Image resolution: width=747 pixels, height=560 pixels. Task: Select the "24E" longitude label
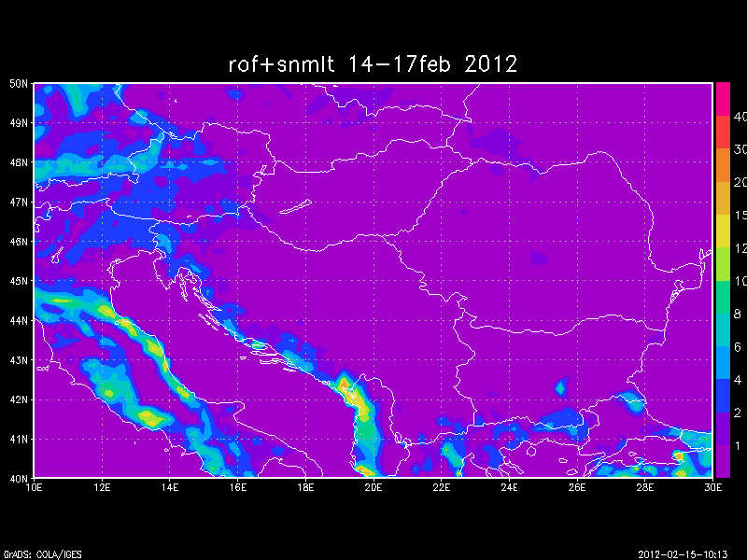[x=509, y=487]
